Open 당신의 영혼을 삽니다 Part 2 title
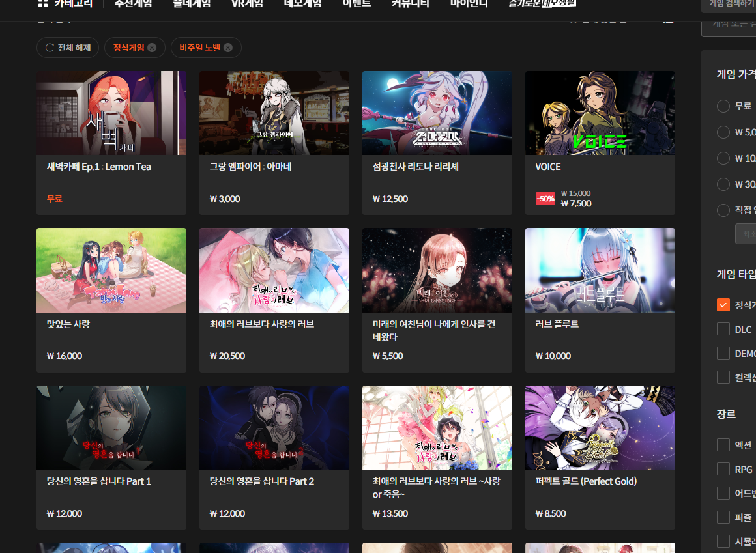Viewport: 756px width, 553px height. pyautogui.click(x=262, y=481)
